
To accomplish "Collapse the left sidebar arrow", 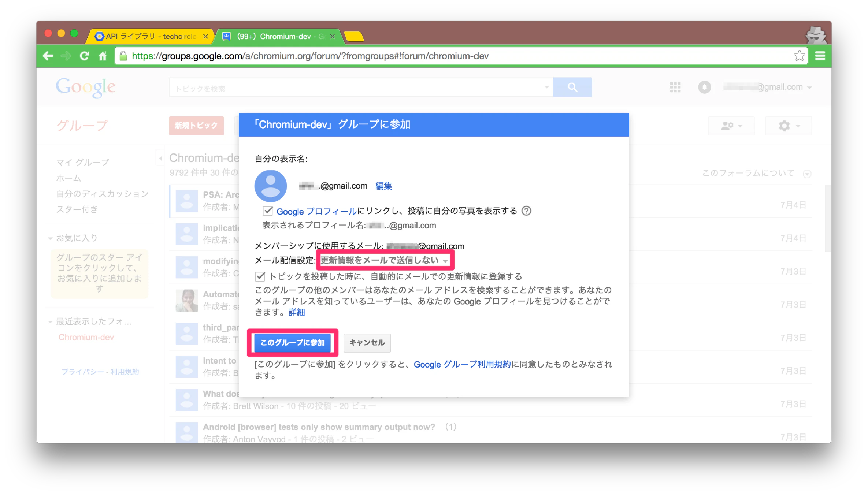I will pyautogui.click(x=160, y=159).
